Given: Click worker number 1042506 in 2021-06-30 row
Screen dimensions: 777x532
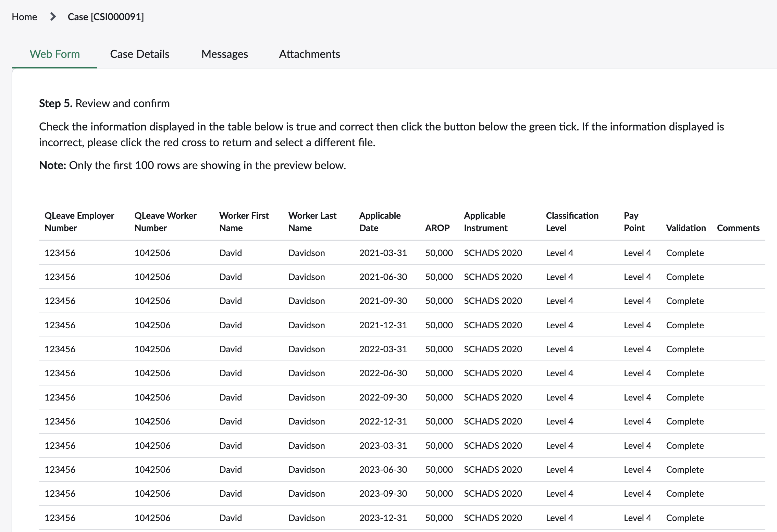Looking at the screenshot, I should coord(152,277).
